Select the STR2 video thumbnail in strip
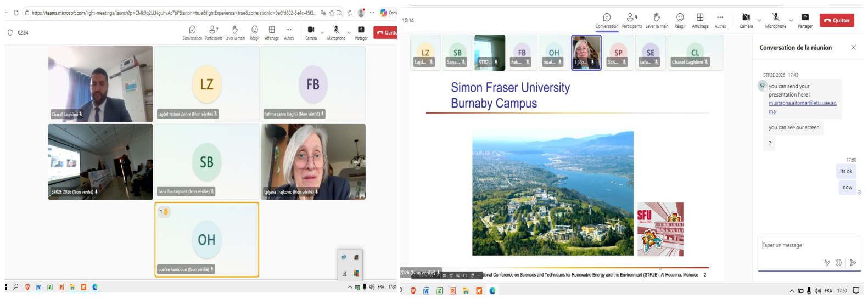Screen dimensions: 868x299 click(x=490, y=53)
